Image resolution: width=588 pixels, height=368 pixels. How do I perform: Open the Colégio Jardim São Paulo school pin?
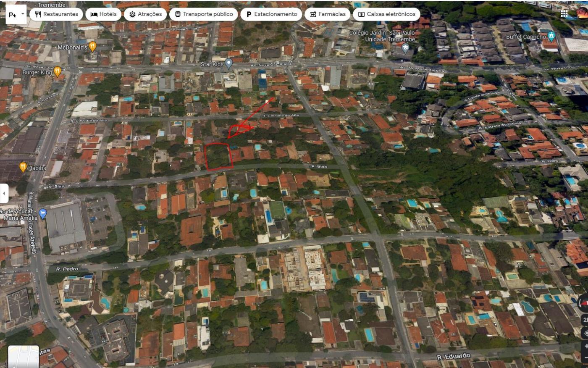(405, 48)
